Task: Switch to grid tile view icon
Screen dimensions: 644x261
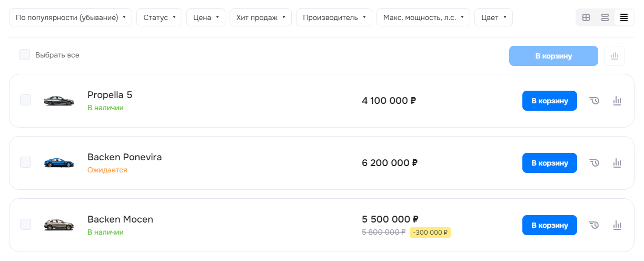Action: 586,17
